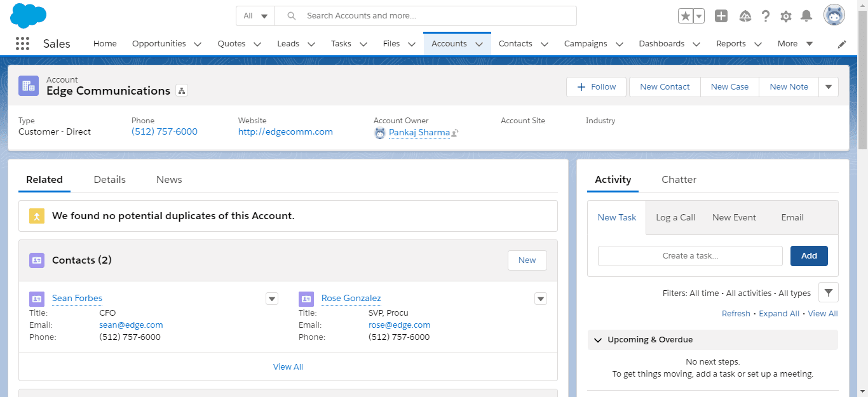Image resolution: width=868 pixels, height=397 pixels.
Task: Collapse the Upcoming & Overdue section
Action: [x=598, y=340]
